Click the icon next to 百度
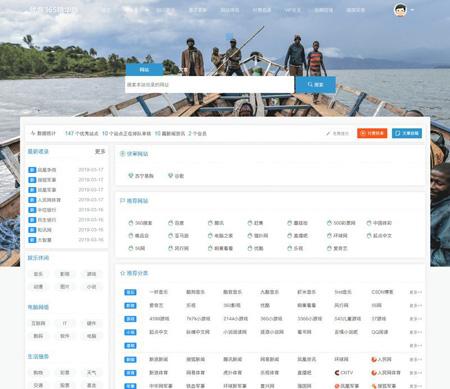Screen dimensions: 450x389 tap(170, 223)
